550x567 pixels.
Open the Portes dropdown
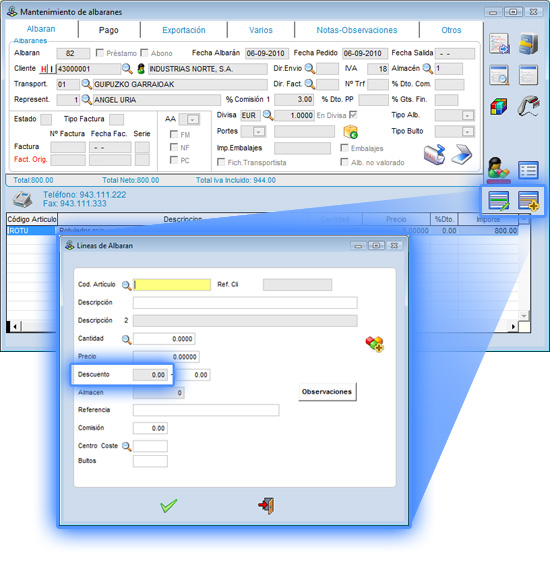tap(258, 132)
